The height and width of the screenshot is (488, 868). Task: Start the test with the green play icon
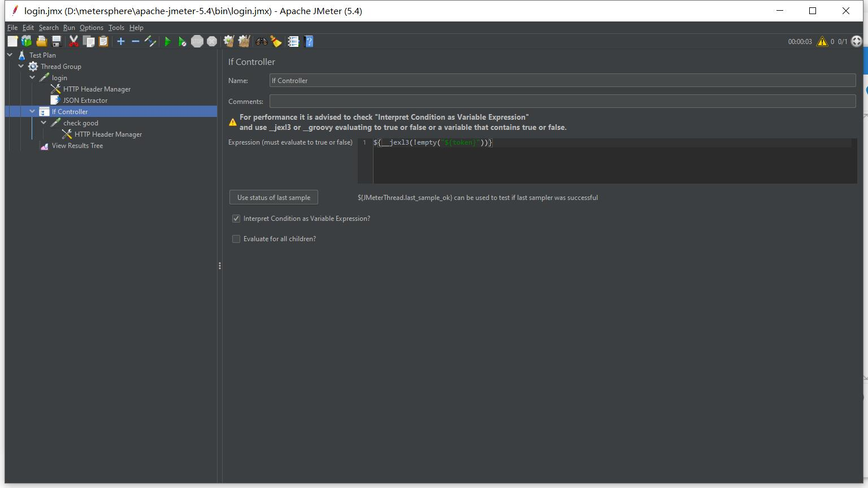[168, 41]
